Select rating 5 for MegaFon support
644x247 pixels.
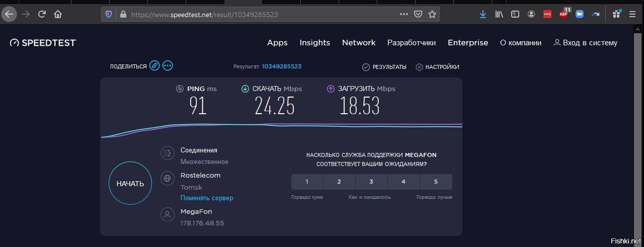[x=436, y=182]
